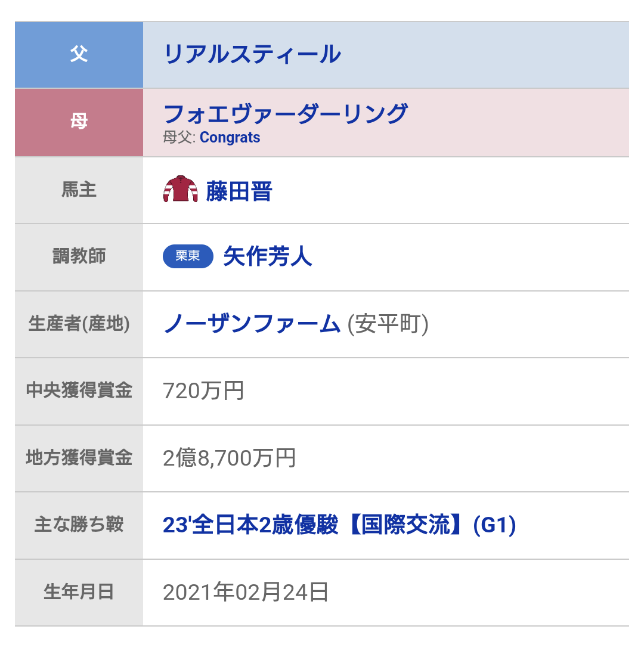Viewport: 644px width, 651px height.
Task: Click the 主な勝ち鞍 label
Action: coord(79,526)
